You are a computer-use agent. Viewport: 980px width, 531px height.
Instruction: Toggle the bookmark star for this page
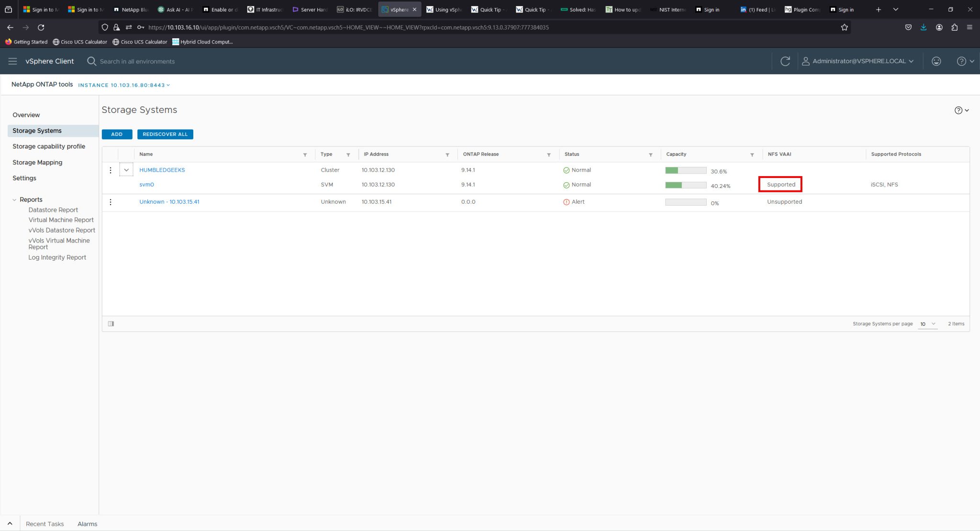[845, 27]
